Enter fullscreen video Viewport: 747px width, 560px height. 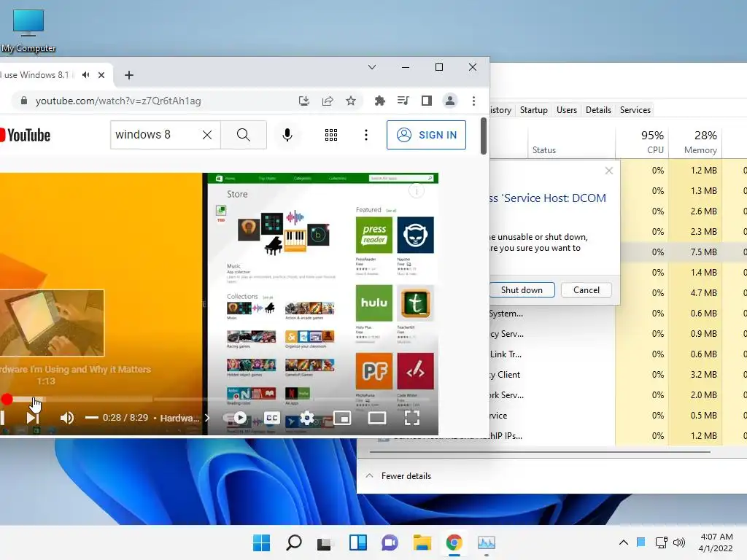(412, 418)
